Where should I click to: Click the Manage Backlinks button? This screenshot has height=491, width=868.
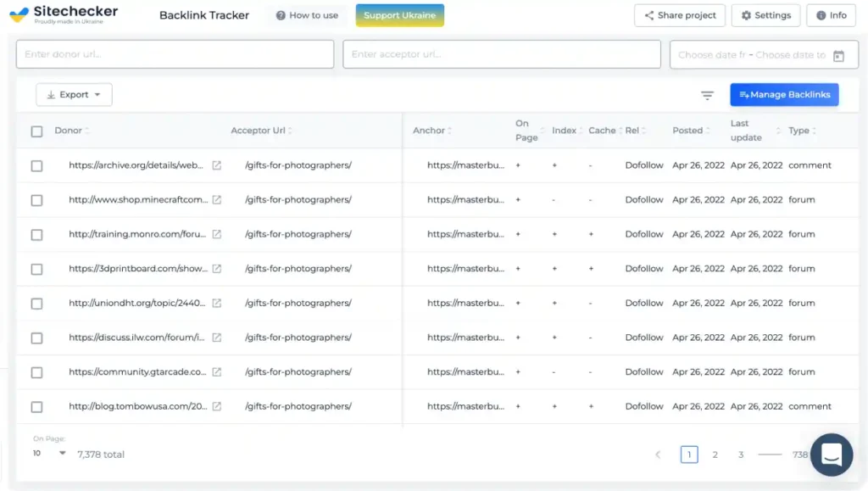[x=784, y=95]
